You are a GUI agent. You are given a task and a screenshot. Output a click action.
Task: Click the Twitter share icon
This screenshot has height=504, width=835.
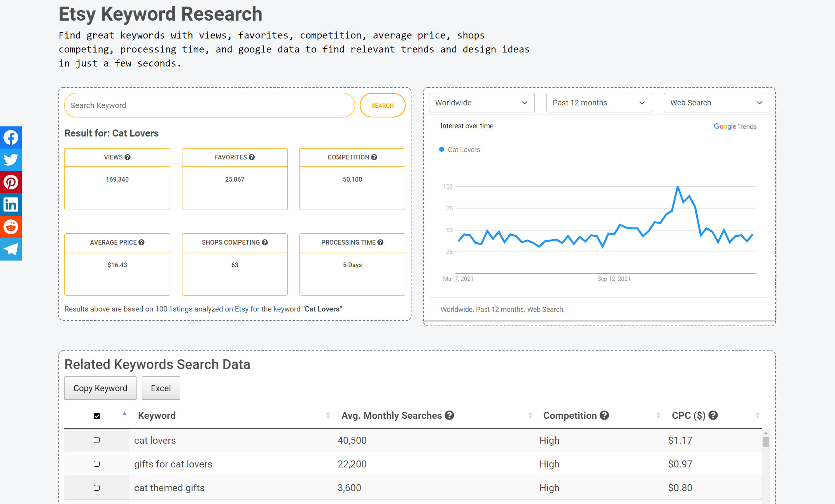(11, 159)
